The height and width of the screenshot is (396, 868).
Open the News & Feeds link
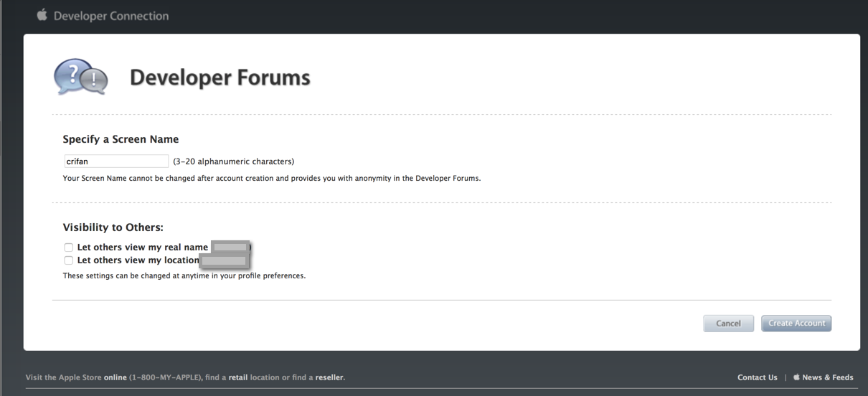tap(828, 377)
